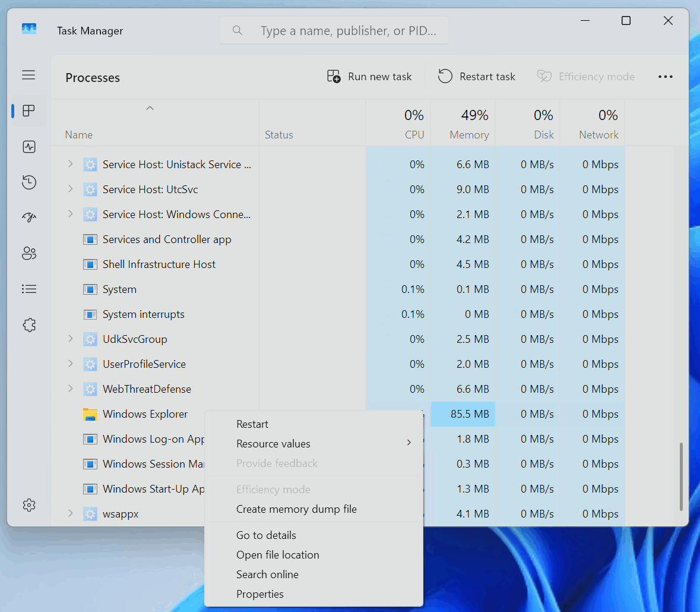Go to Users page icon
This screenshot has height=612, width=700.
(x=29, y=254)
